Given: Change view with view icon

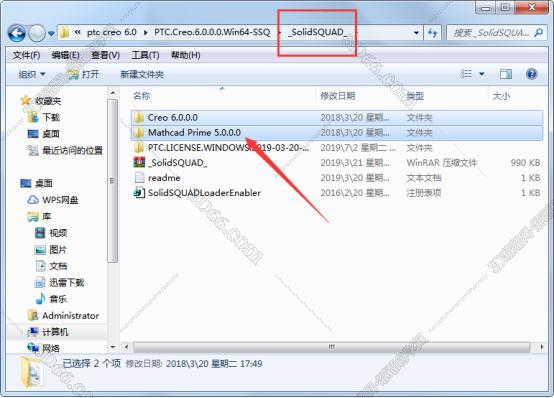Looking at the screenshot, I should (466, 74).
